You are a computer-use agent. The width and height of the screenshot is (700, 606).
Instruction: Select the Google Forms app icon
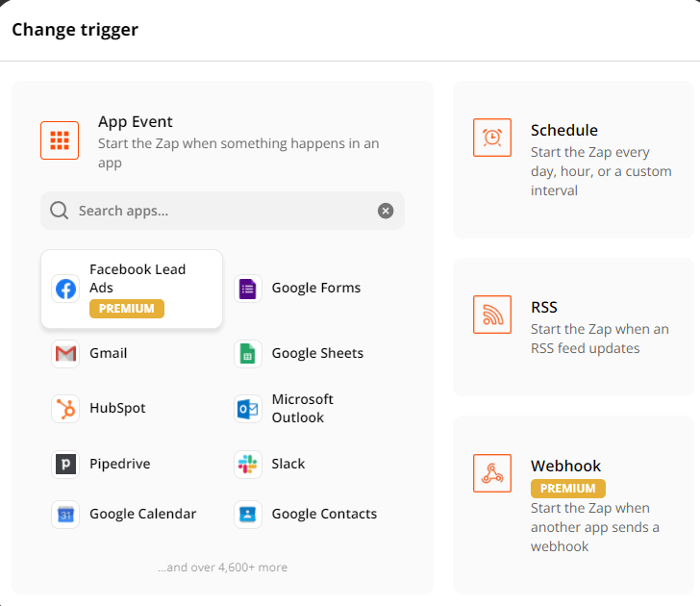(248, 288)
